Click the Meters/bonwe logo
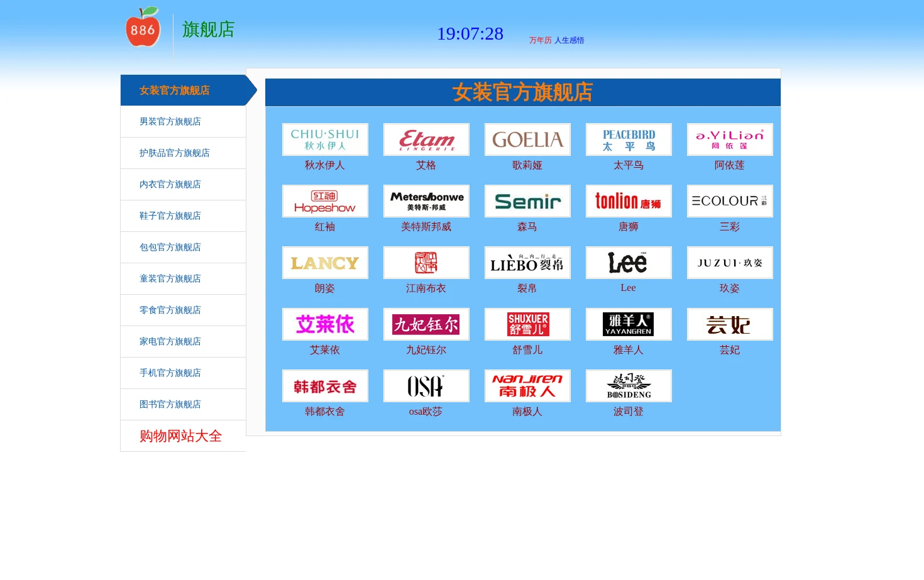Screen dimensions: 924x580 pyautogui.click(x=426, y=201)
